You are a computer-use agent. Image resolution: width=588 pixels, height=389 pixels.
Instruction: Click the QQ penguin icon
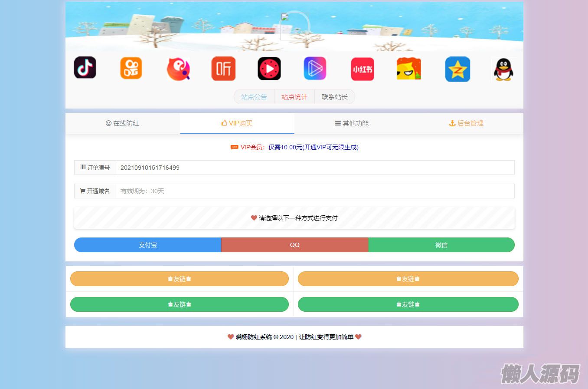coord(503,69)
